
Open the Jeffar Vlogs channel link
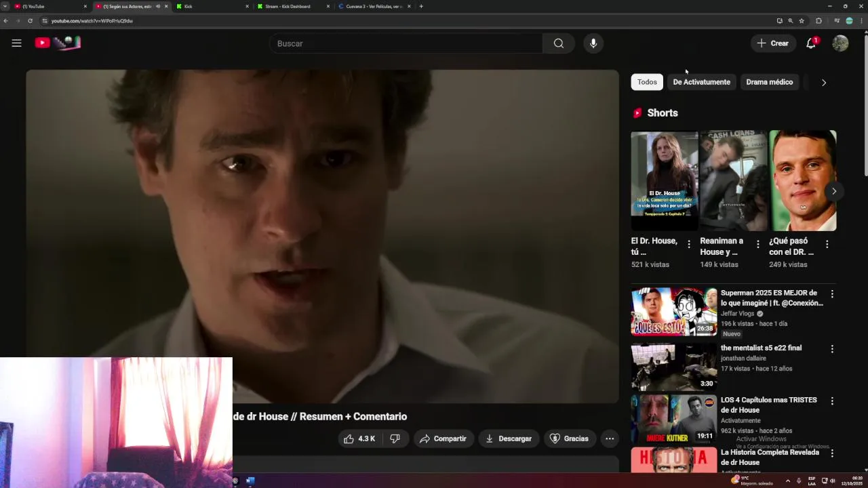(x=738, y=314)
